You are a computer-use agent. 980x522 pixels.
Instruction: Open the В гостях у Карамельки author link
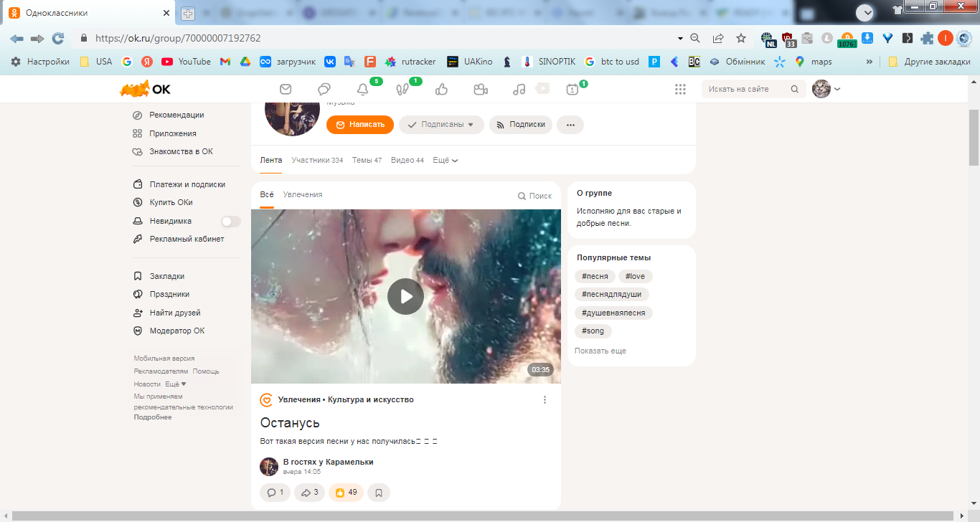329,462
